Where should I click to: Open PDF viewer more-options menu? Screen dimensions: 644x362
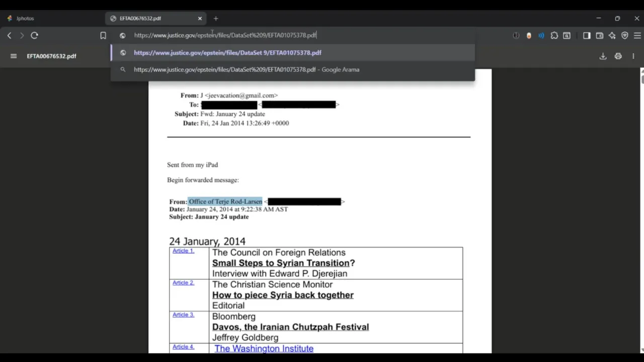pyautogui.click(x=633, y=56)
